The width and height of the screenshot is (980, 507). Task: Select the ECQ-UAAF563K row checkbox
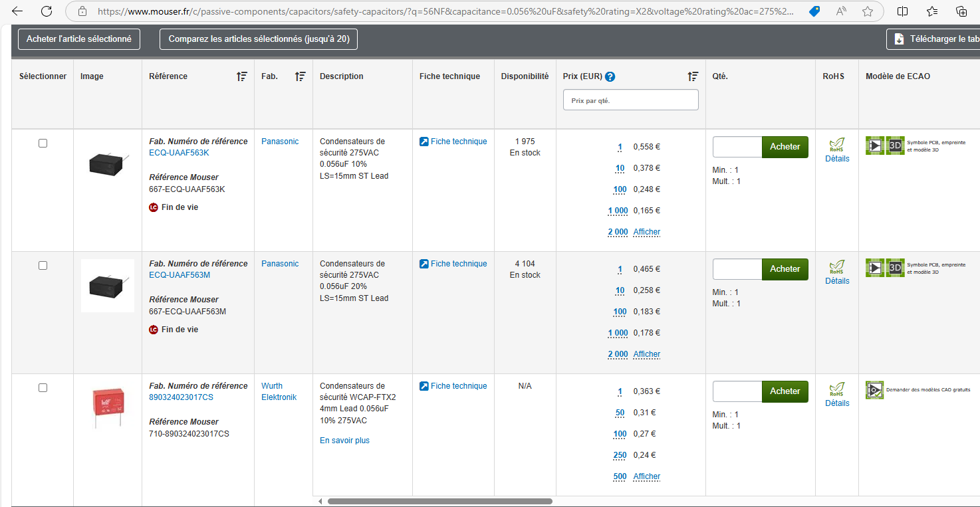tap(43, 143)
